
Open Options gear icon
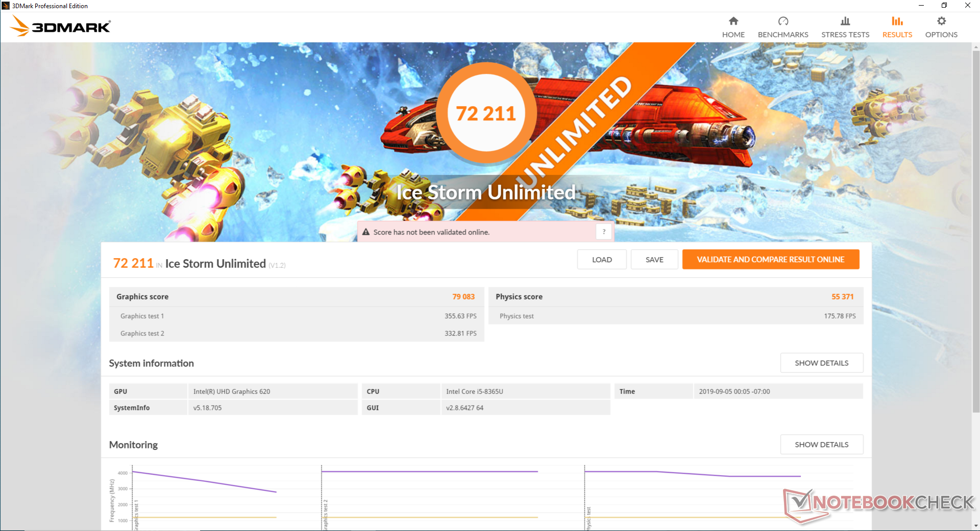pyautogui.click(x=941, y=21)
